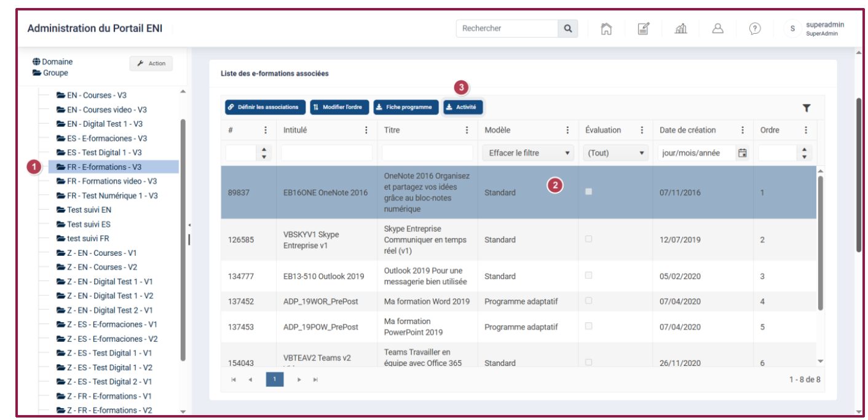Open the Intitulé column options menu
Image resolution: width=868 pixels, height=420 pixels.
click(x=366, y=130)
